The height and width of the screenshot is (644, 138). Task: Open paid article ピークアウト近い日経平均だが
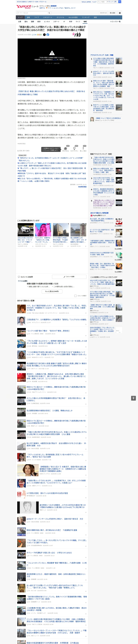coord(102,231)
